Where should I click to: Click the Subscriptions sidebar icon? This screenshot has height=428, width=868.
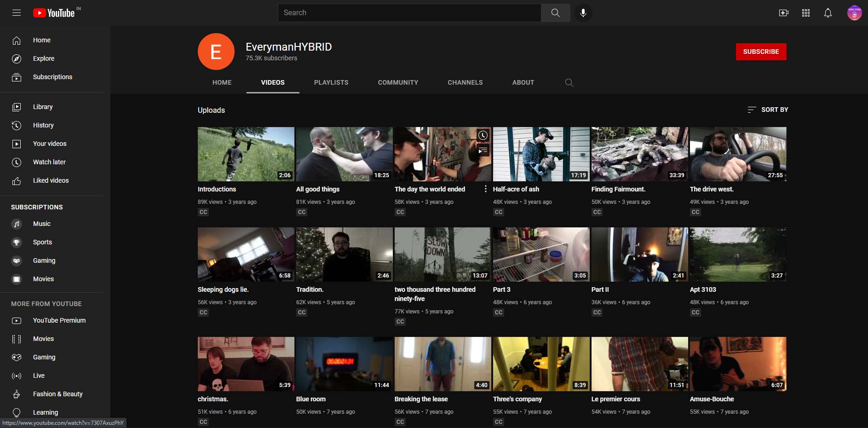tap(17, 77)
